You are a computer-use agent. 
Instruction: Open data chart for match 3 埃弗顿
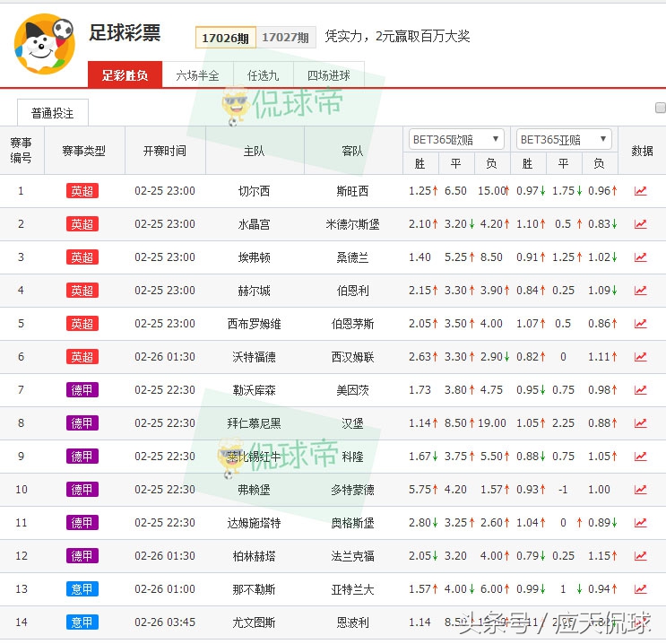coord(640,257)
